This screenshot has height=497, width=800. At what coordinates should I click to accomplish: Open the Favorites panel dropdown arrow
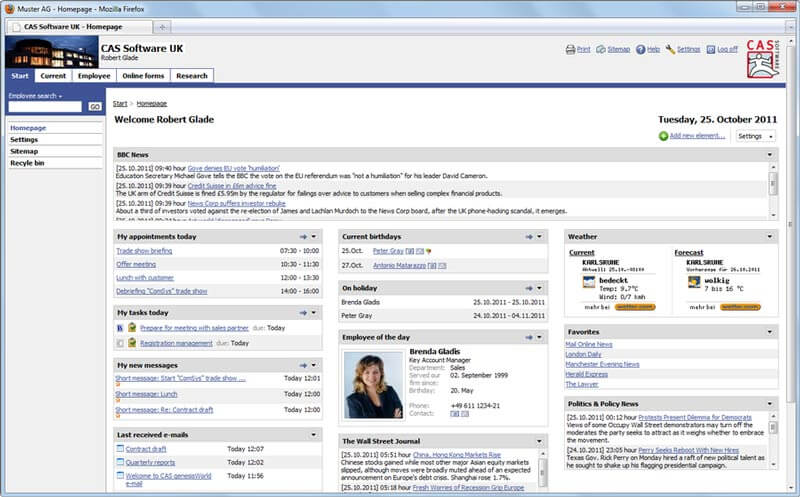tap(770, 332)
